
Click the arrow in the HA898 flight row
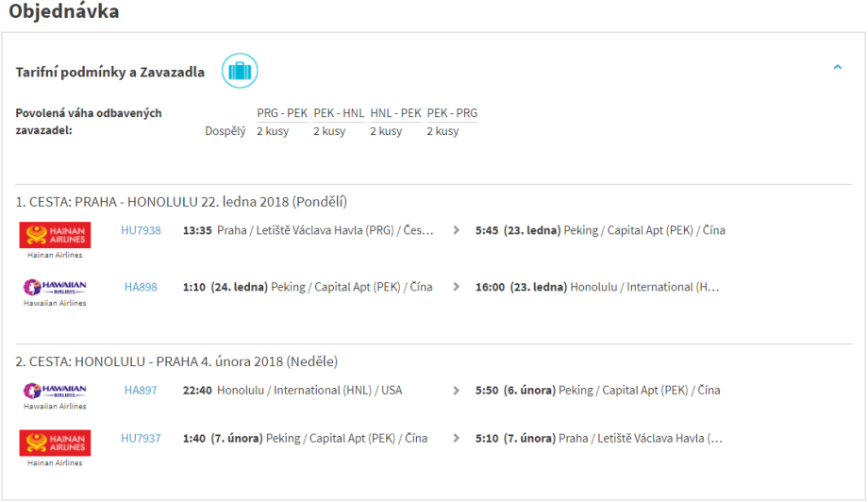click(x=457, y=287)
